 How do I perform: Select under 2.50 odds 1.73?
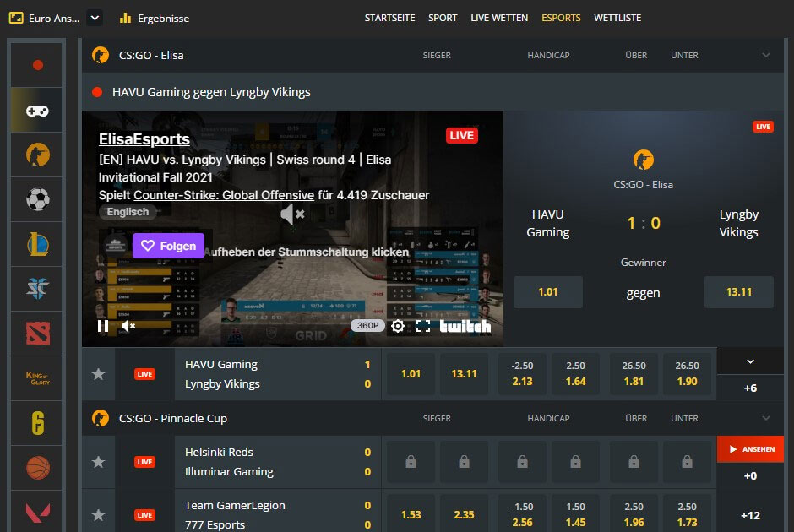pos(687,514)
